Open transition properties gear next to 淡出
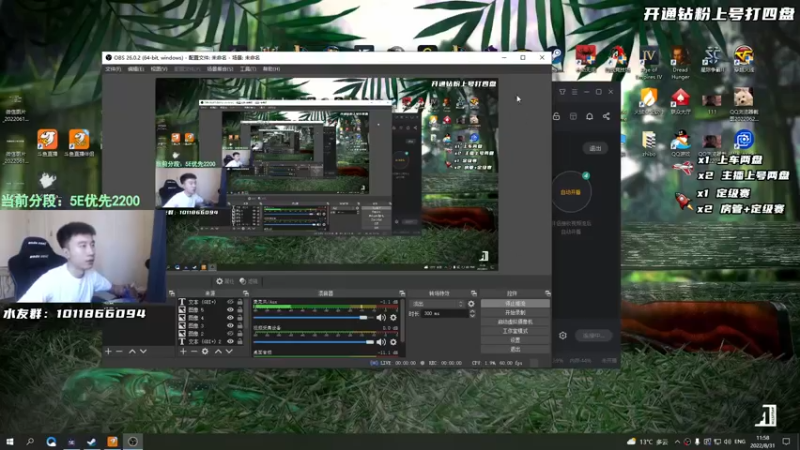The height and width of the screenshot is (450, 800). point(471,304)
